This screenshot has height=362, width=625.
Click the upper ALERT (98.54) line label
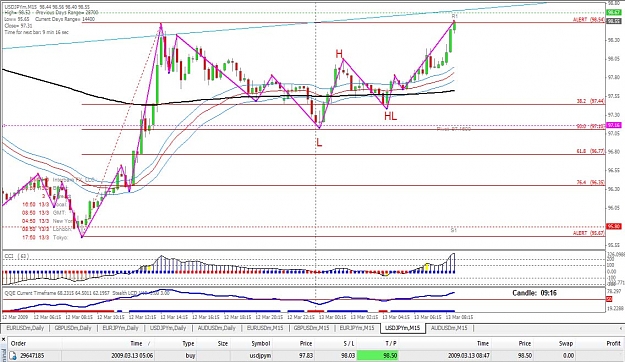pos(589,20)
